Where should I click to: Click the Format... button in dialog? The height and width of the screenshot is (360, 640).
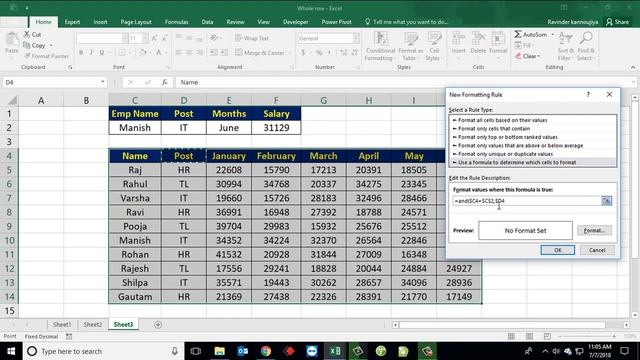594,231
